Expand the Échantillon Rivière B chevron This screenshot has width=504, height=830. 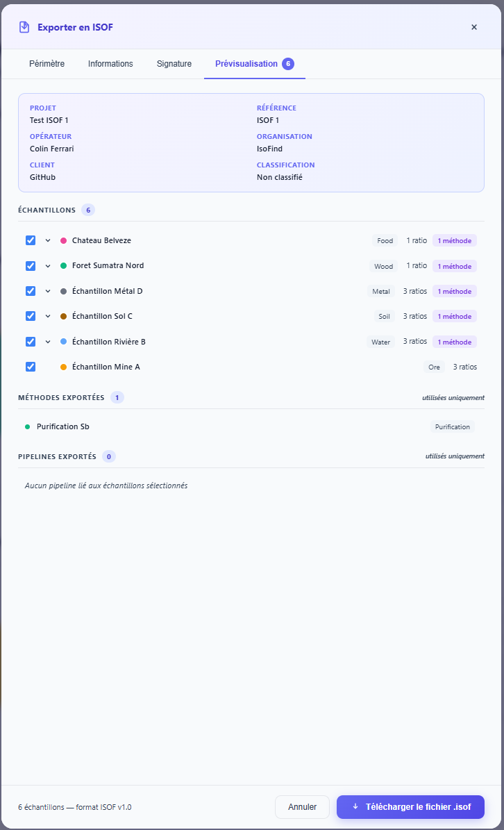[x=48, y=342]
